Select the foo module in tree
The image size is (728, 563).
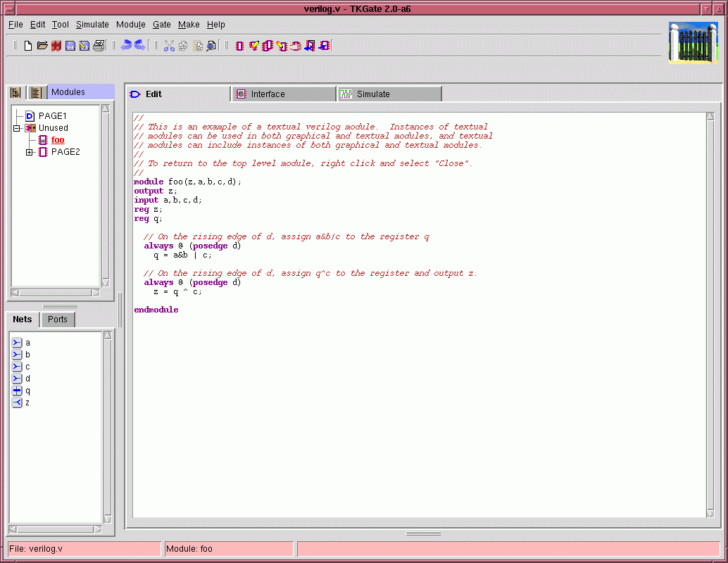pyautogui.click(x=58, y=140)
